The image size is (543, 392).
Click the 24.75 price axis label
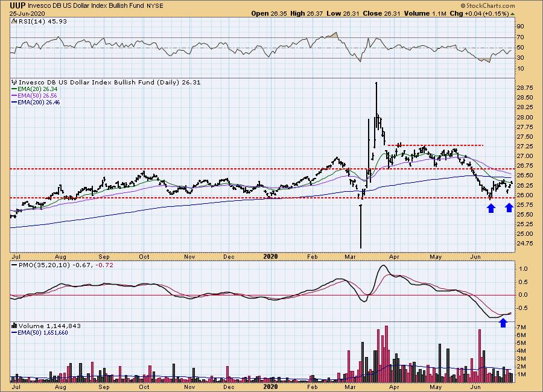click(x=525, y=244)
